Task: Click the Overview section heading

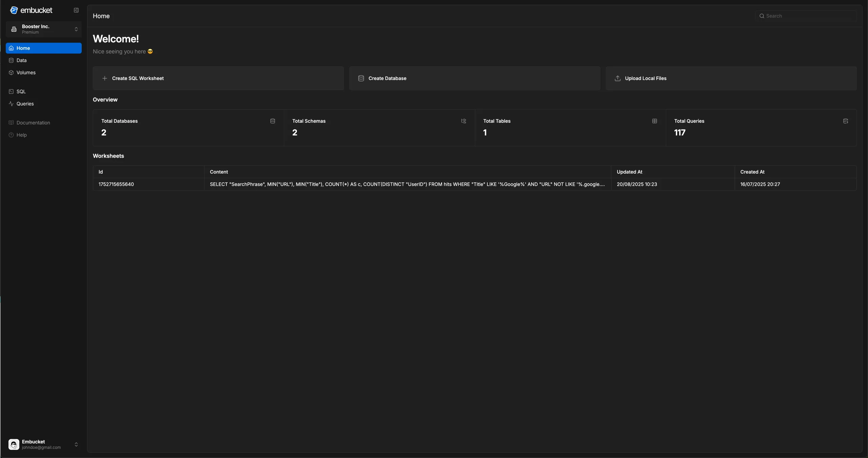Action: click(105, 100)
